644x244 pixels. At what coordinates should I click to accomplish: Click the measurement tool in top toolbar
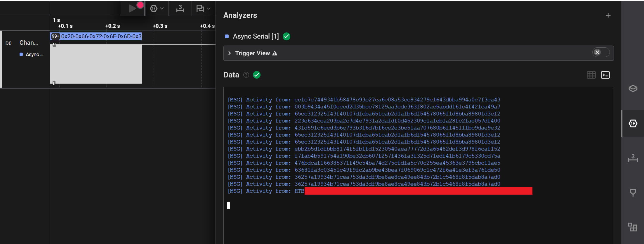(180, 9)
